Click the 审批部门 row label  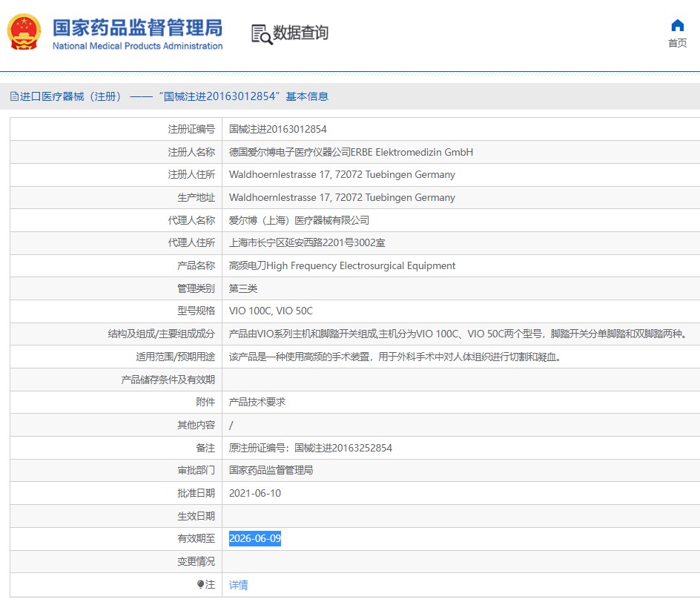coord(196,470)
